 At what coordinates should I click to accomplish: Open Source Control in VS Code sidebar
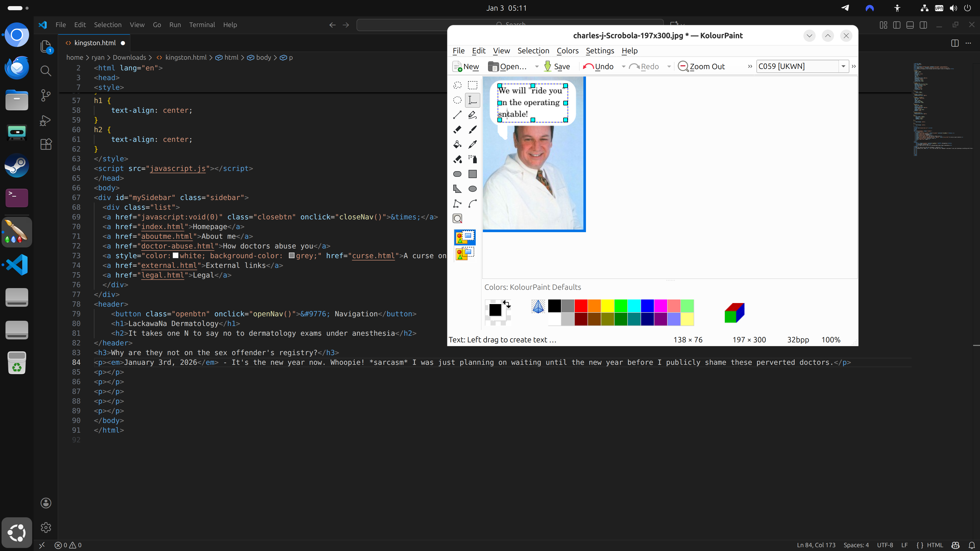[46, 95]
